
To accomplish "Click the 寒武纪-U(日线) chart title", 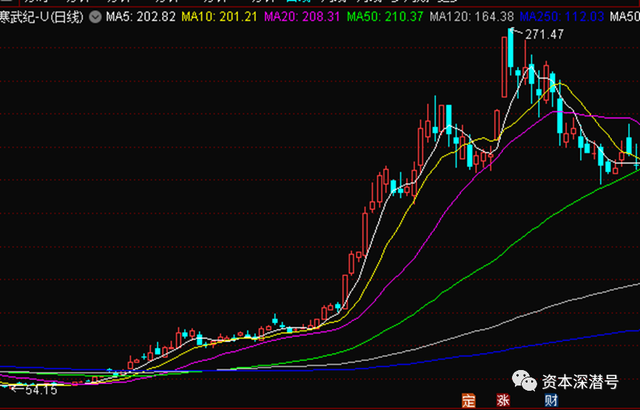I will coord(41,17).
